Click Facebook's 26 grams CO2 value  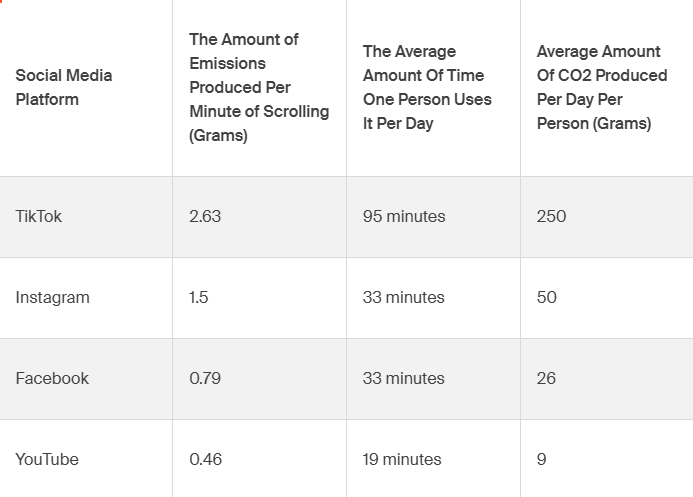[x=546, y=378]
